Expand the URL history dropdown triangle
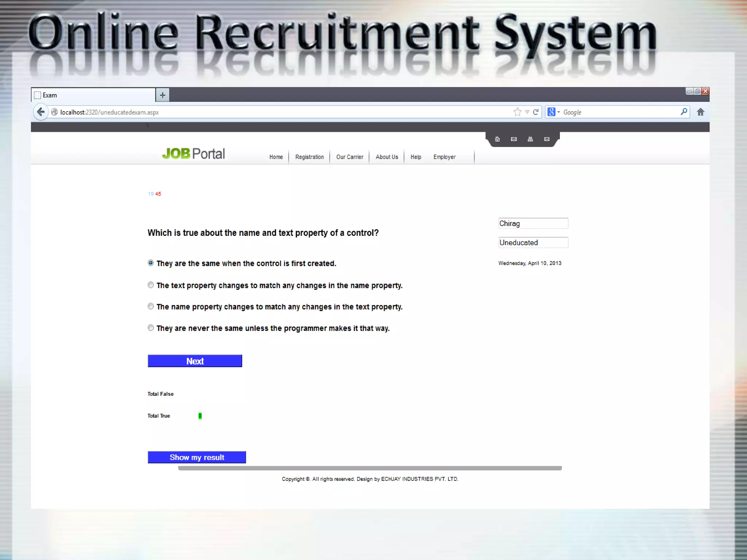747x560 pixels. pos(527,112)
